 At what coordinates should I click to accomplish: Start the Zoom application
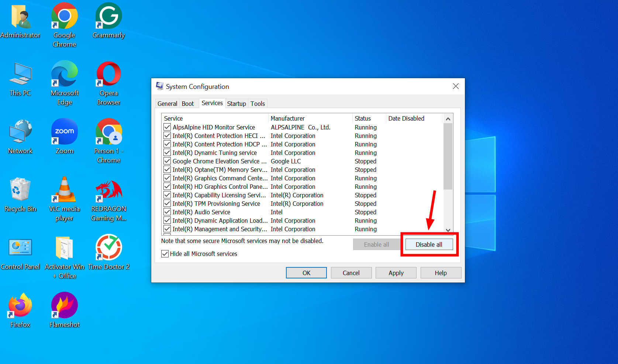coord(64,131)
